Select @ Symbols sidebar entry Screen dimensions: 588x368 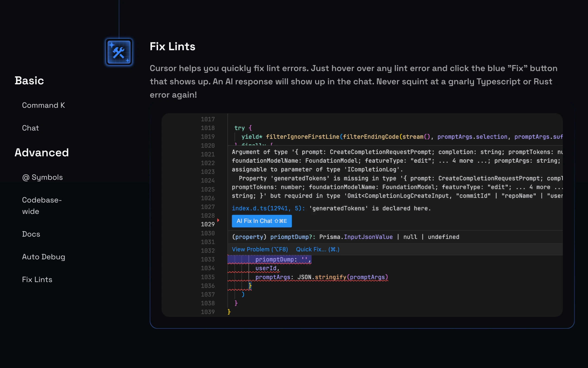click(x=42, y=177)
